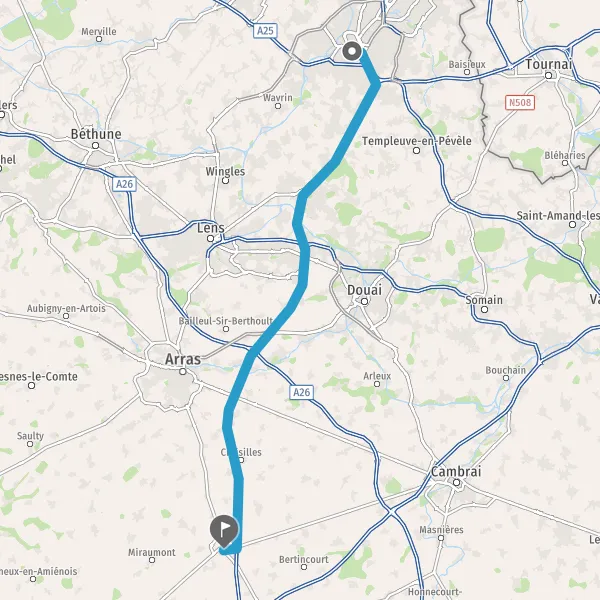Click the Tournai city label

tap(548, 64)
